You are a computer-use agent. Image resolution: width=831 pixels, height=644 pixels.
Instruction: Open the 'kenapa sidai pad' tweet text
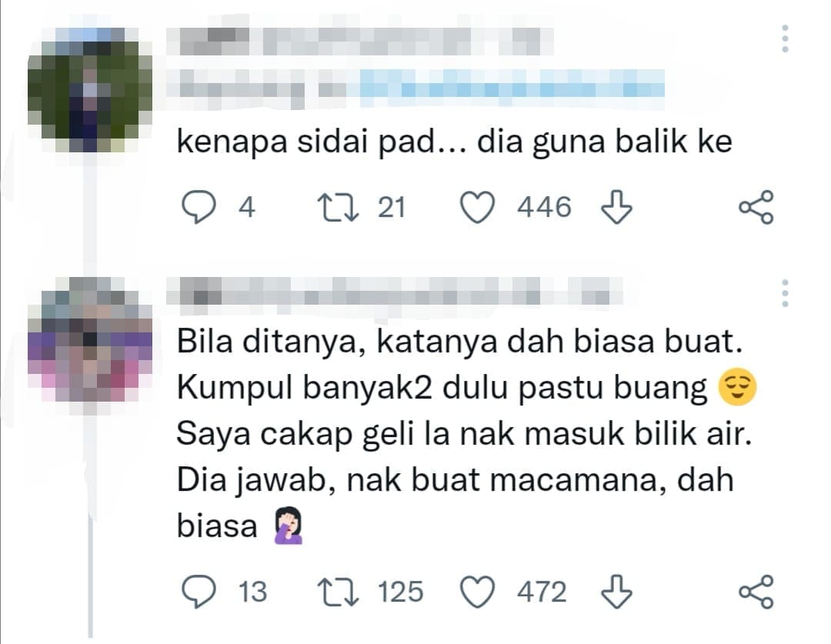tap(454, 142)
